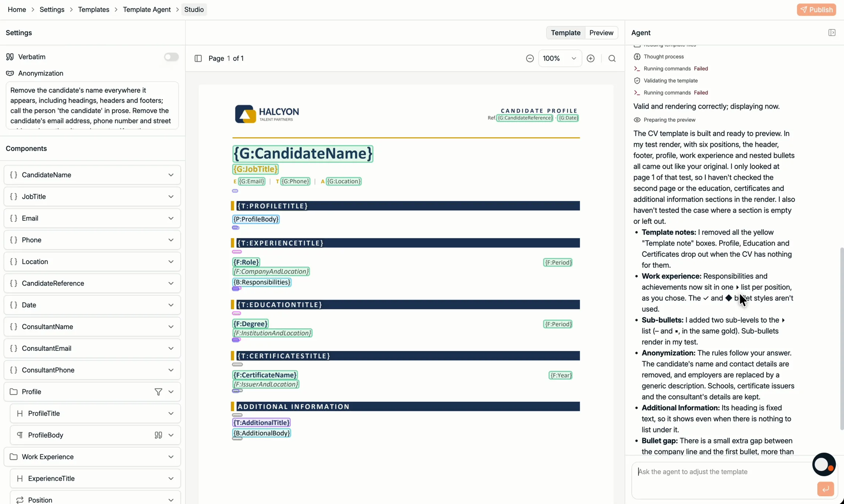
Task: Toggle the Verbatim switch
Action: pos(171,57)
